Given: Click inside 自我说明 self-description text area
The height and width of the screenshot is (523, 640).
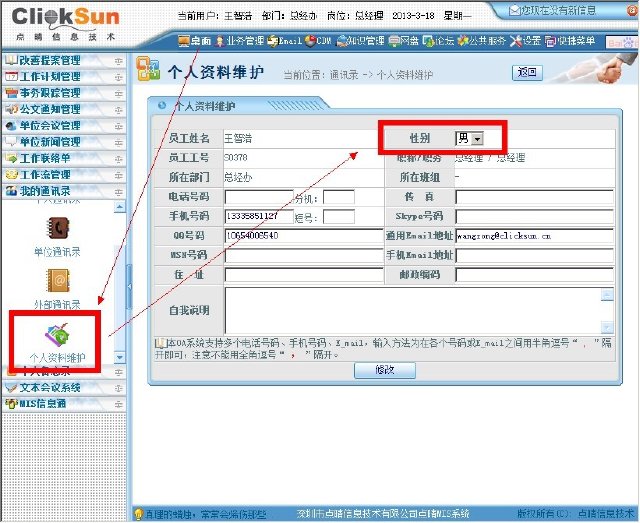Looking at the screenshot, I should click(x=412, y=310).
